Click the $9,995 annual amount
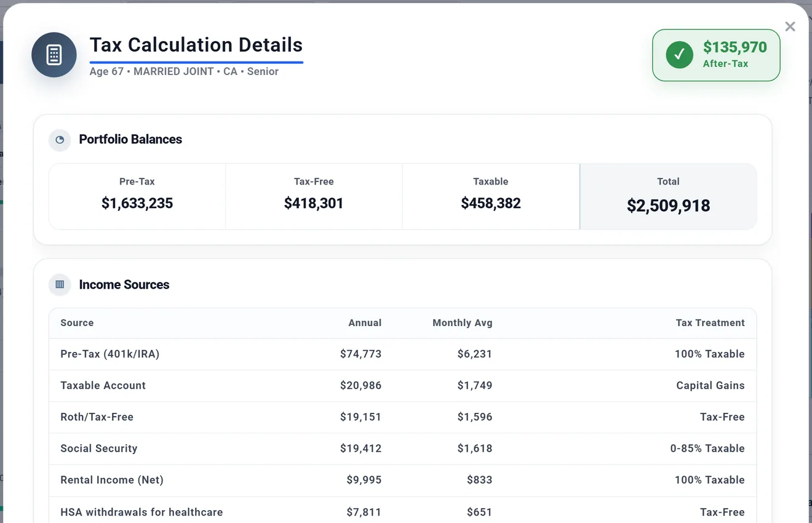 (x=364, y=480)
